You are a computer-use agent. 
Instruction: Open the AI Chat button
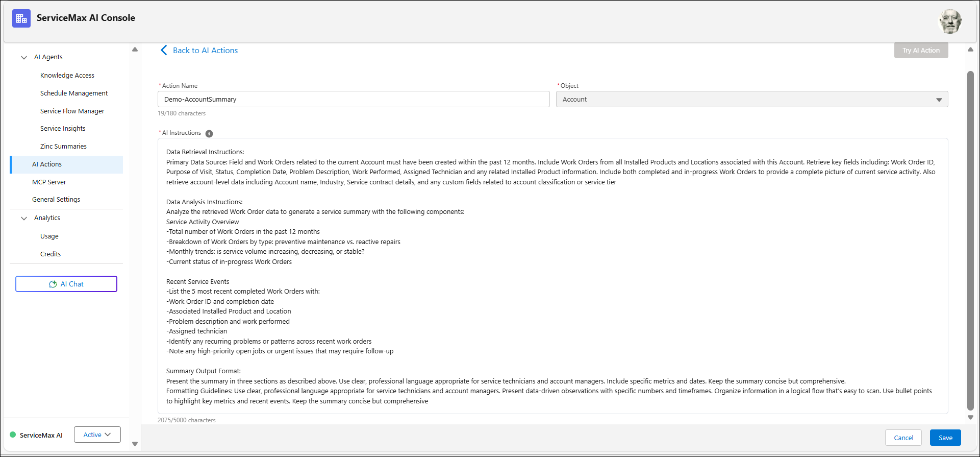pos(66,284)
